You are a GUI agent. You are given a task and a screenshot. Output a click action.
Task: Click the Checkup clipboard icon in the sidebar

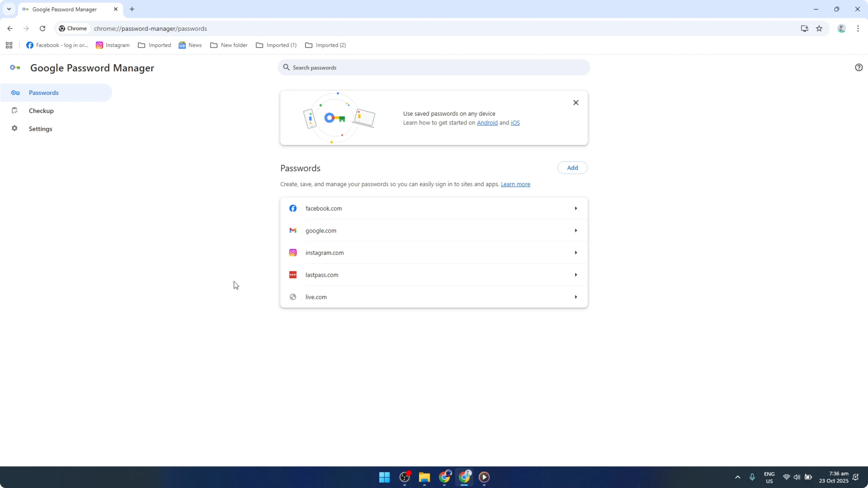[14, 111]
